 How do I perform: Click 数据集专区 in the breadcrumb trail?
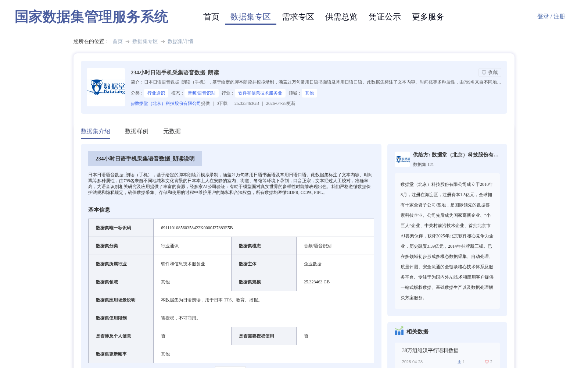(x=145, y=42)
